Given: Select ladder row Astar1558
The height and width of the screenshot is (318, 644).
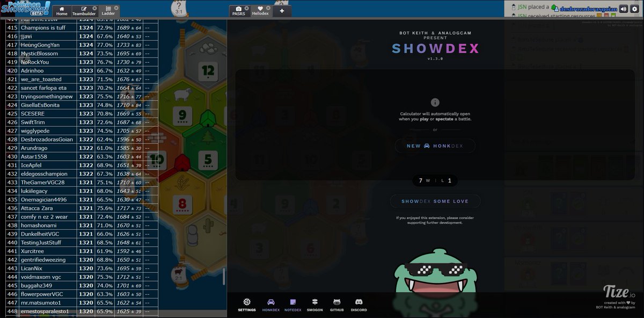Looking at the screenshot, I should tap(82, 156).
